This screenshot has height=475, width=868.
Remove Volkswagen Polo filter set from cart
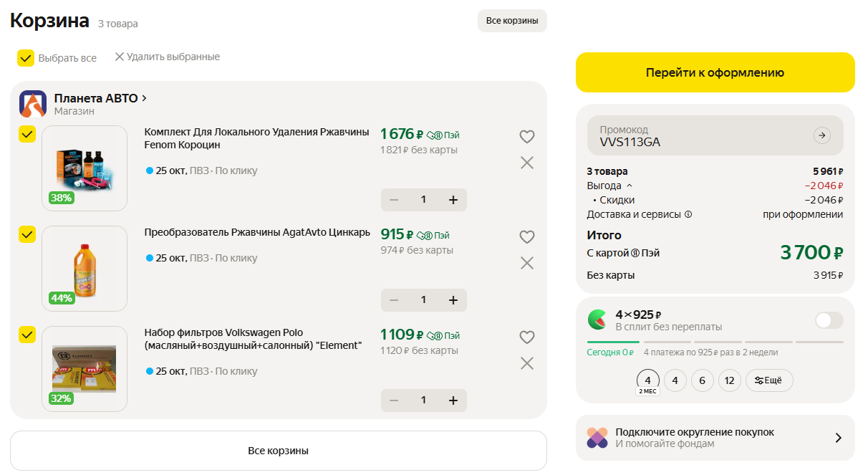coord(527,364)
